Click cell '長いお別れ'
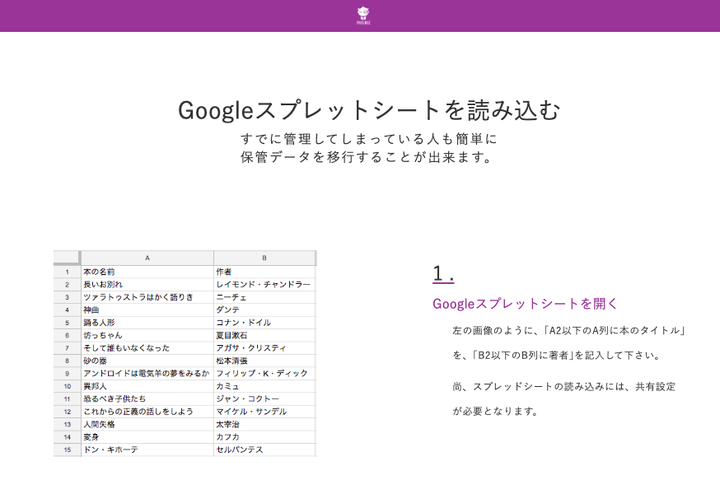720x479 pixels. click(147, 284)
